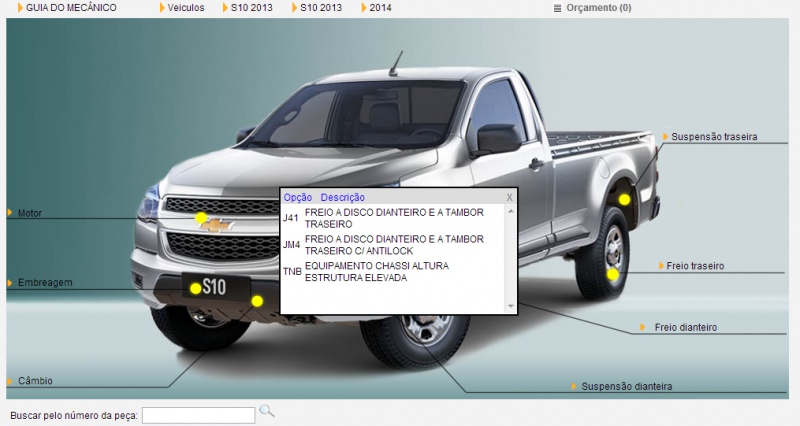Click the orange arrow before Câmbio
The height and width of the screenshot is (426, 800).
[10, 381]
